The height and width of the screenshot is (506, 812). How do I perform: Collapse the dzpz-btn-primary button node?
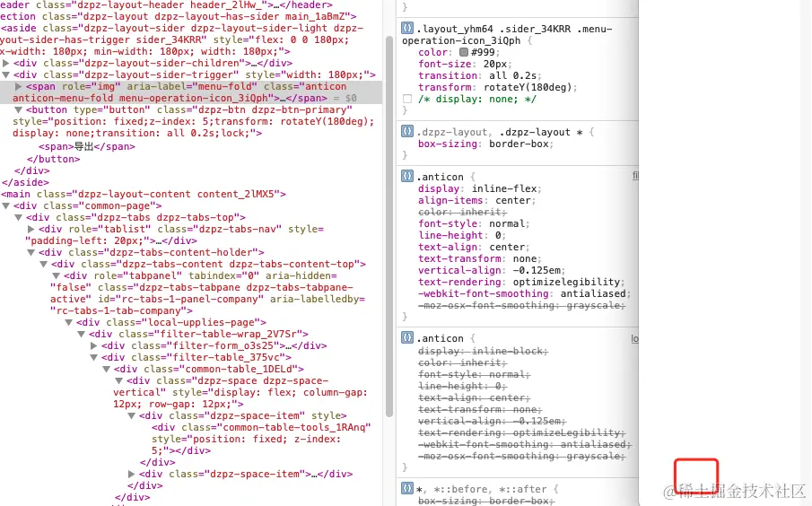tap(19, 109)
